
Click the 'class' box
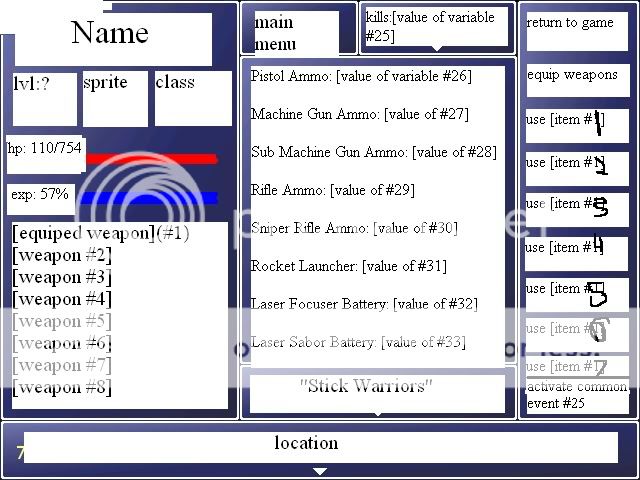coord(189,98)
